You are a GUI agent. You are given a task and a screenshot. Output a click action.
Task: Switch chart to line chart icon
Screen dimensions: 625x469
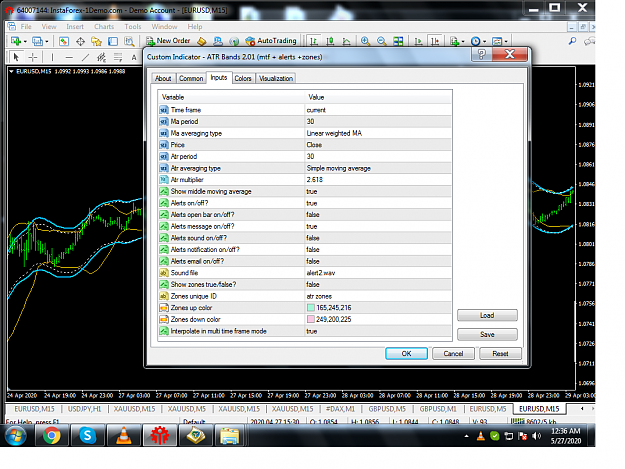point(346,41)
